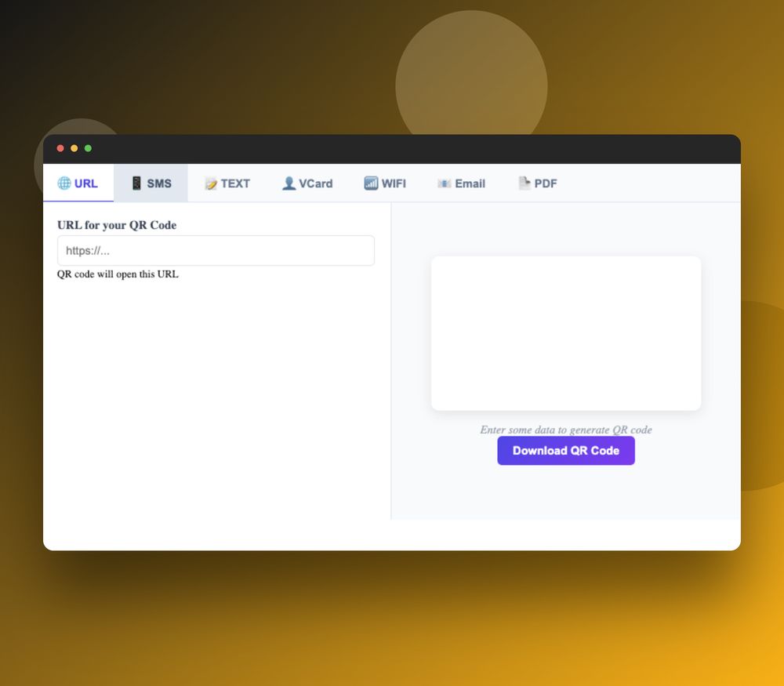The image size is (784, 686).
Task: Open the PDF tab label
Action: pyautogui.click(x=546, y=183)
